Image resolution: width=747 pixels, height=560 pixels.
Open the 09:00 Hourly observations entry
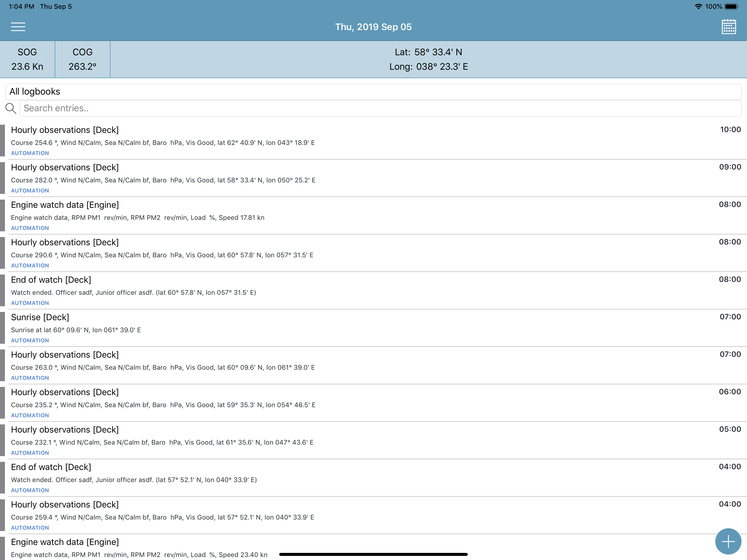373,178
